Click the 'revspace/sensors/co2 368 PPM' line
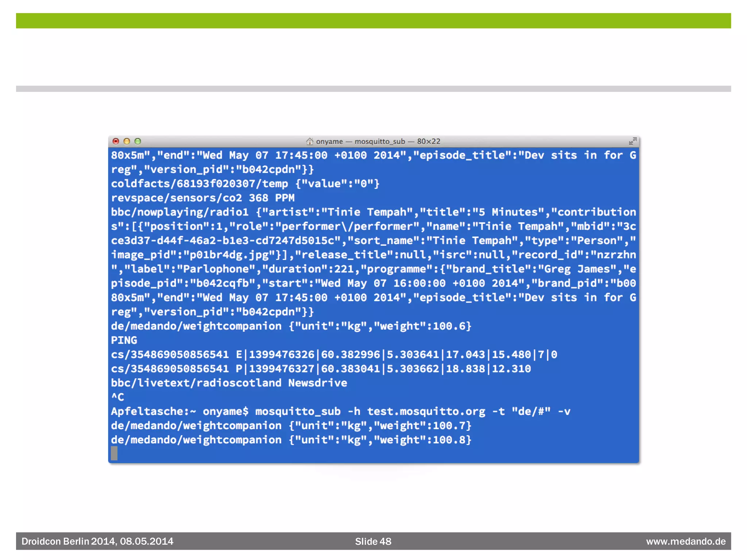747x560 pixels. click(x=202, y=198)
